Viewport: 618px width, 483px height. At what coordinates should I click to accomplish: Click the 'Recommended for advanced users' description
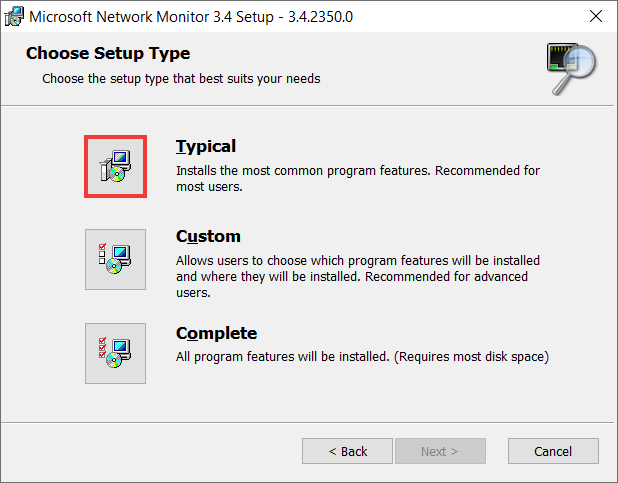click(358, 276)
